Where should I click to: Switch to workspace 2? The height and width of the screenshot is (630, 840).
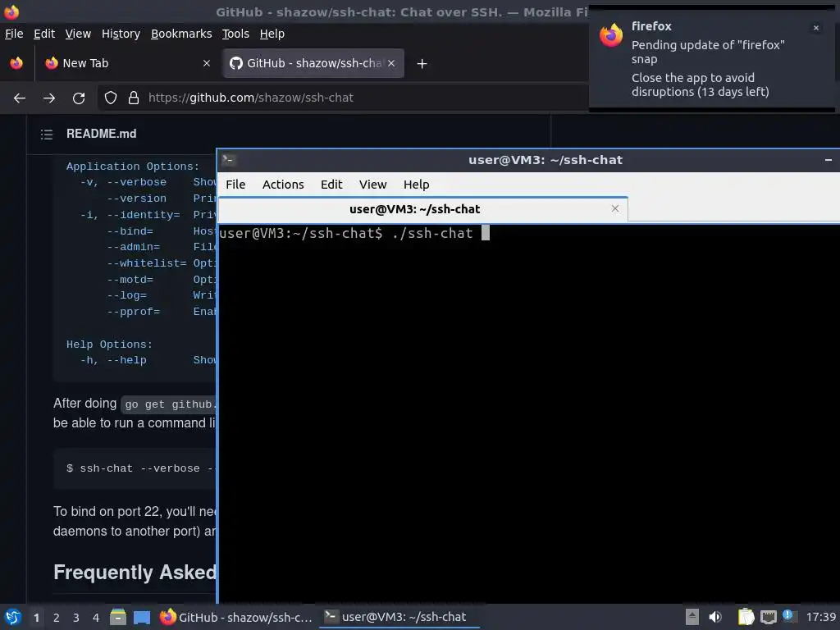tap(57, 618)
